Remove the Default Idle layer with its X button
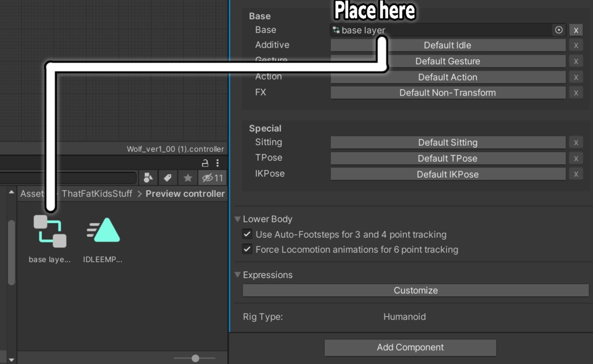This screenshot has width=593, height=364. (576, 45)
